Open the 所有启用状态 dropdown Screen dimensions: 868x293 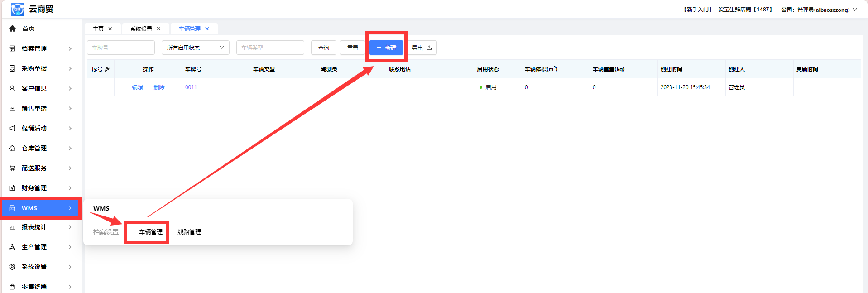[195, 48]
